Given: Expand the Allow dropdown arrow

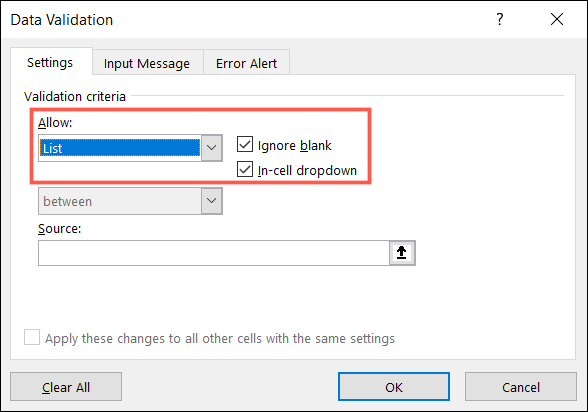Looking at the screenshot, I should point(212,148).
